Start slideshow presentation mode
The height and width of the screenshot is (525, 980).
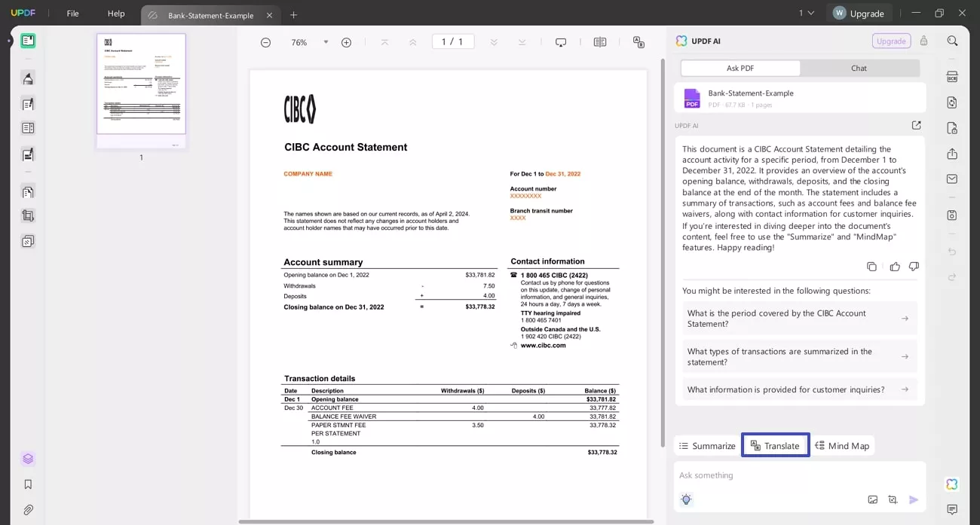pos(561,42)
